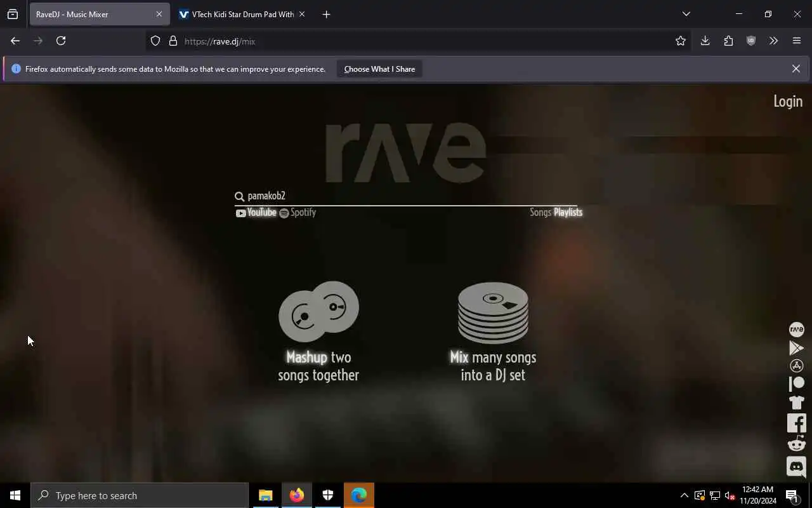Open File Explorer from the taskbar
The image size is (812, 508).
(x=266, y=495)
